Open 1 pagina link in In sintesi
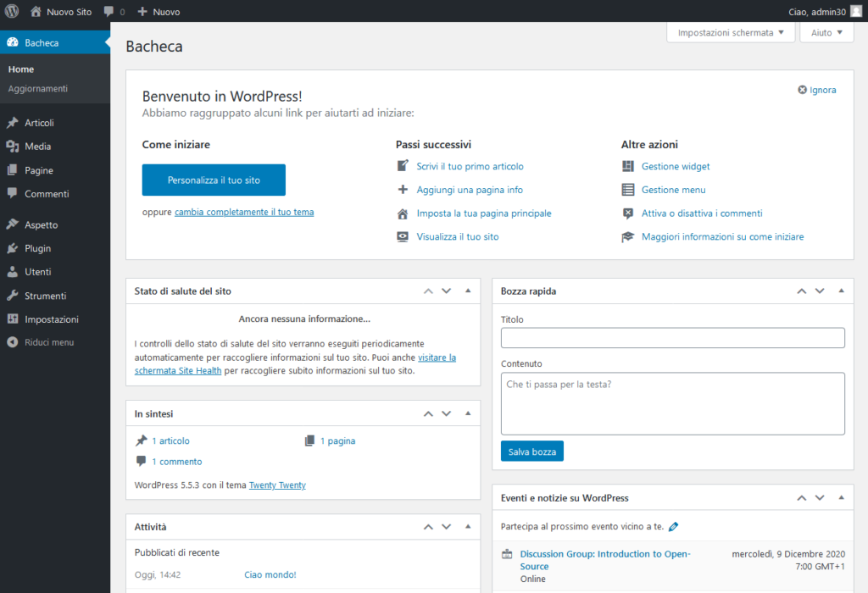Image resolution: width=868 pixels, height=593 pixels. (337, 441)
